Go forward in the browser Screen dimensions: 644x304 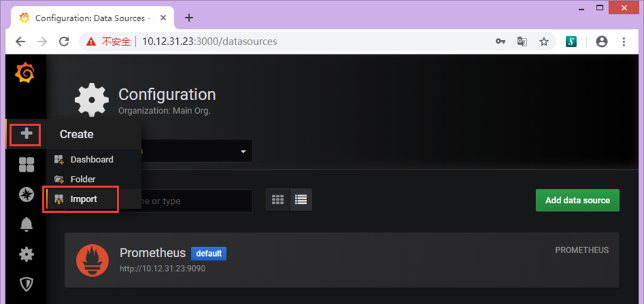tap(42, 41)
